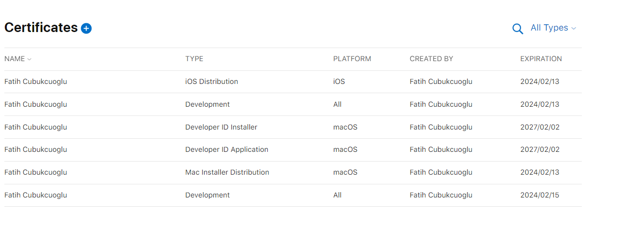The height and width of the screenshot is (246, 644).
Task: Open the certificate search magnifier
Action: (x=518, y=29)
